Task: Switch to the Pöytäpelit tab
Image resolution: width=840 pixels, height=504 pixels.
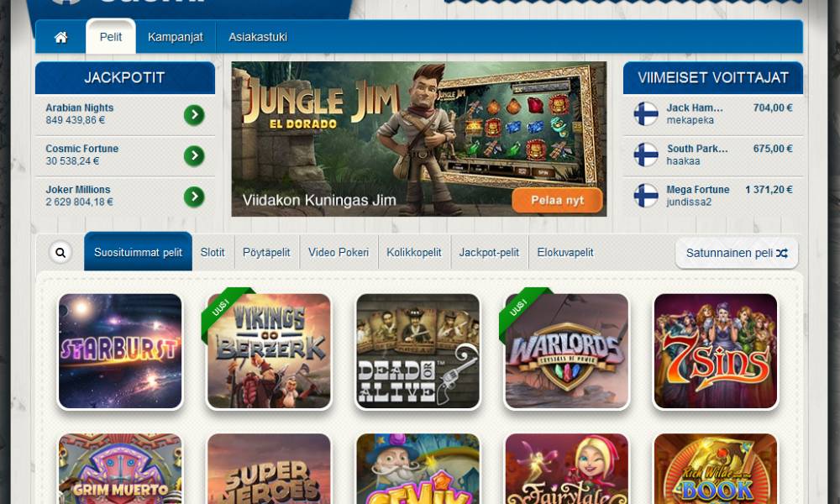Action: [266, 252]
